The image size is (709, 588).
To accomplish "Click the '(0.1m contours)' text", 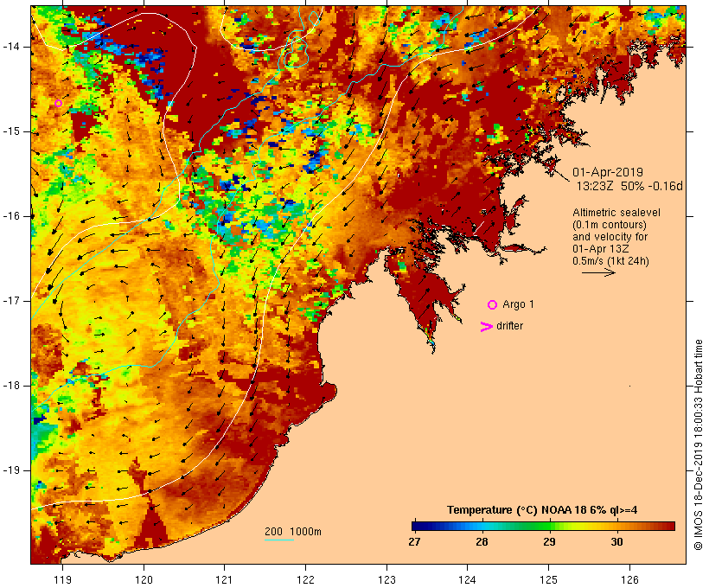I will coord(610,225).
